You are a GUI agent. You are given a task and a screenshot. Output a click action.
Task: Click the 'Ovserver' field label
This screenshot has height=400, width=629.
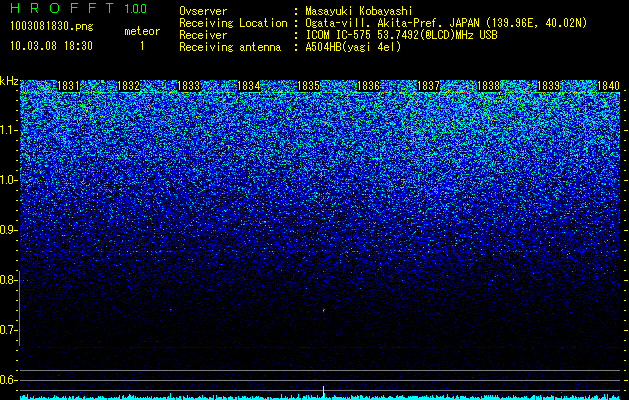coord(203,11)
